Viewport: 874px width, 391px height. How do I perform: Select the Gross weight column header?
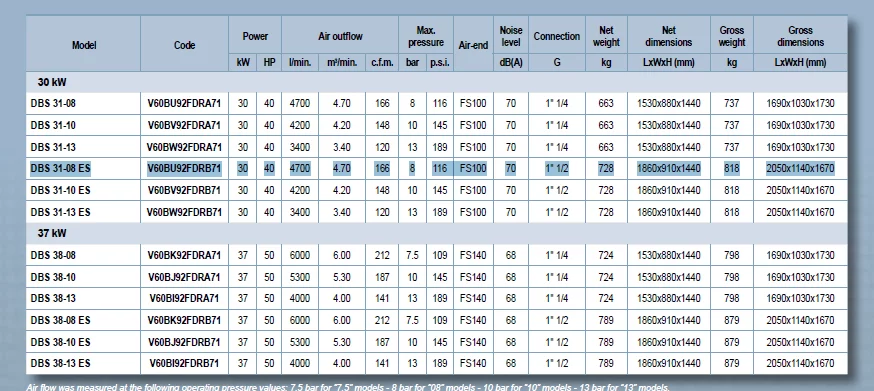coord(731,36)
